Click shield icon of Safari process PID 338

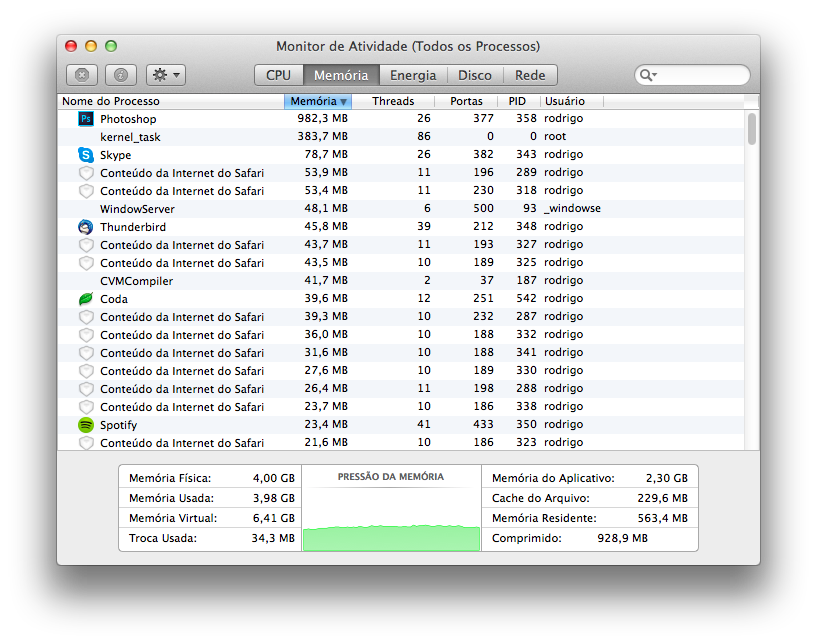86,406
